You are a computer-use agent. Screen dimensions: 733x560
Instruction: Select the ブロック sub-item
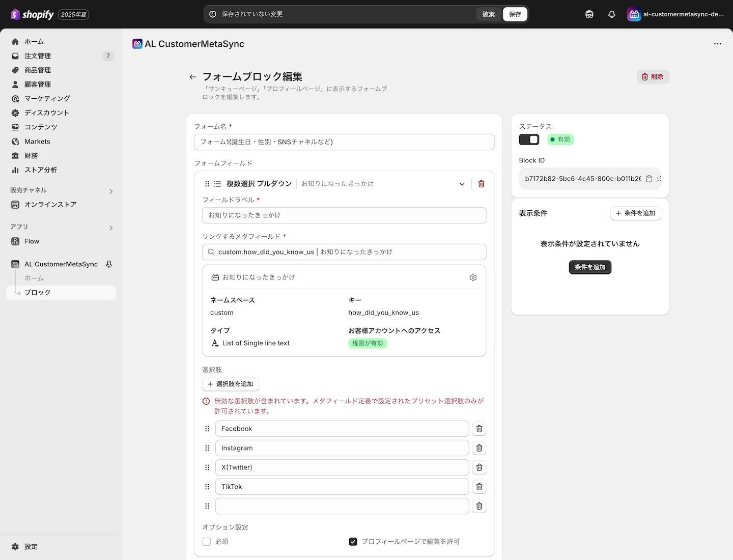(61, 293)
